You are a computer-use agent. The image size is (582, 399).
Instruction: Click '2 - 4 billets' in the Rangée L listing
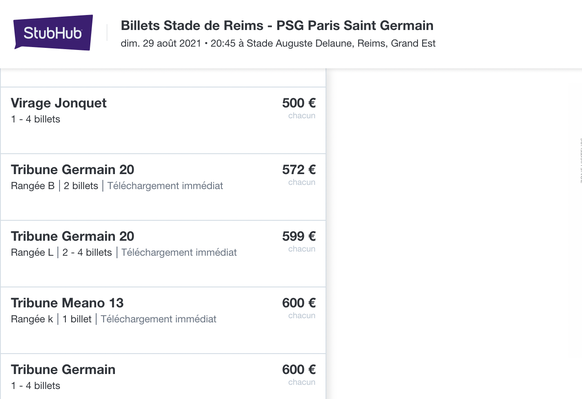(87, 252)
